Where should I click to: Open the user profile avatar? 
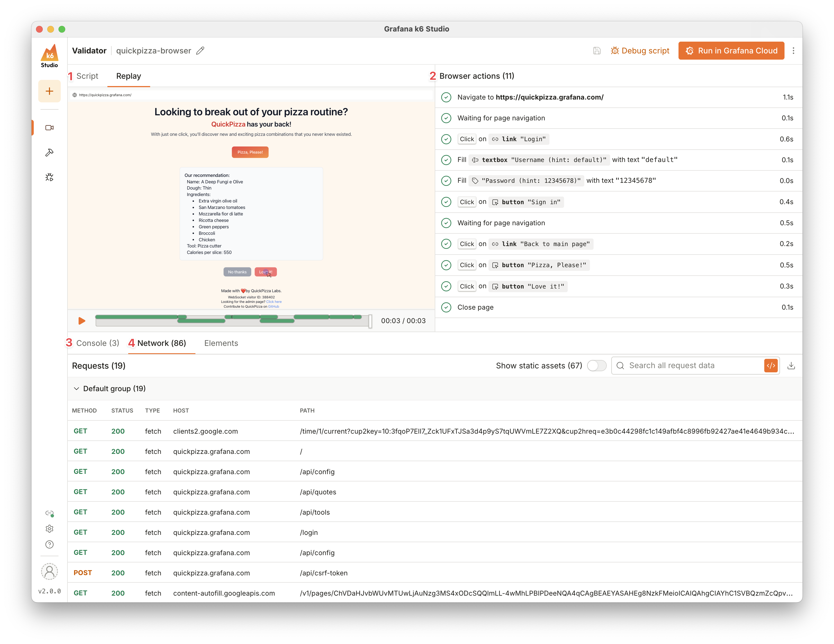tap(49, 571)
